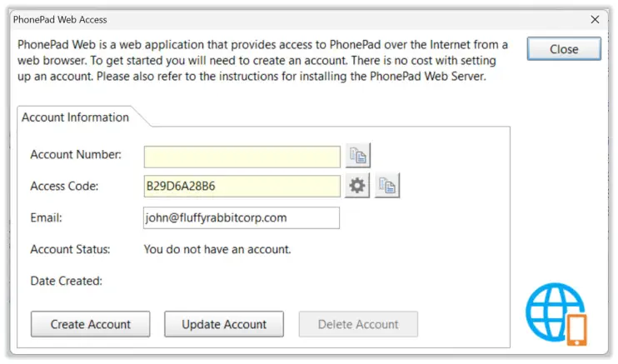
Task: Copy the Account Number to clipboard
Action: pyautogui.click(x=358, y=156)
